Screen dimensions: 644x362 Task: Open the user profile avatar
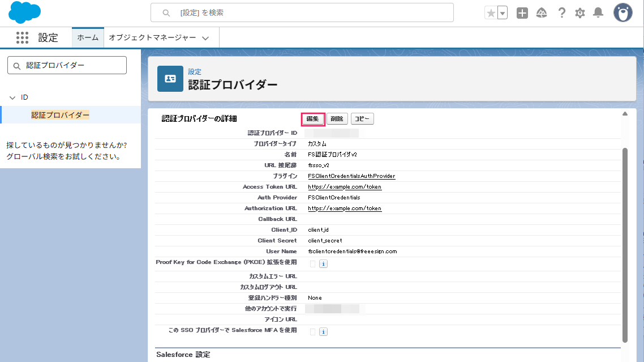(x=623, y=13)
